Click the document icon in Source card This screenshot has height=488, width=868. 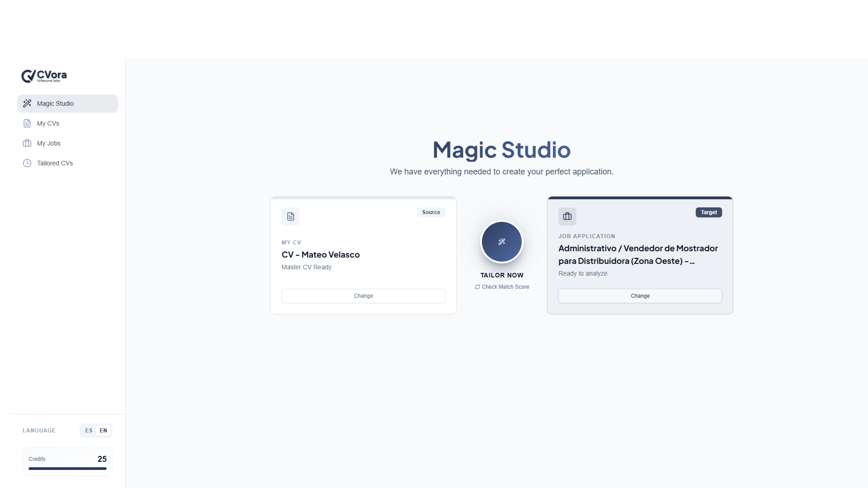coord(290,216)
